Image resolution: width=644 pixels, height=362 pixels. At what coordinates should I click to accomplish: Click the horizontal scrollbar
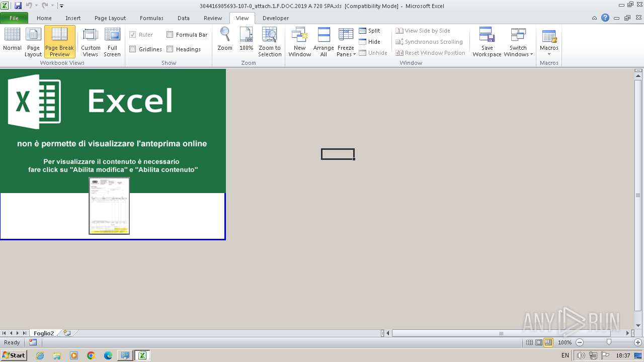point(501,333)
